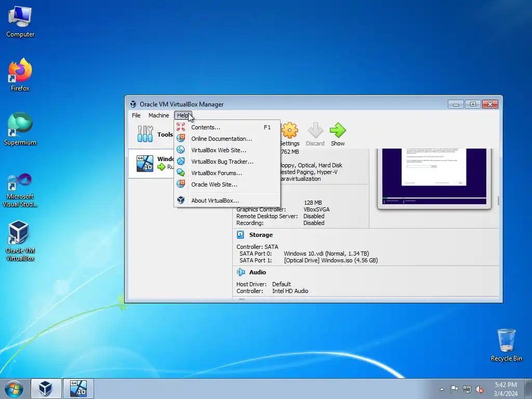The width and height of the screenshot is (532, 399).
Task: Show hidden tray icons arrow
Action: pyautogui.click(x=442, y=389)
